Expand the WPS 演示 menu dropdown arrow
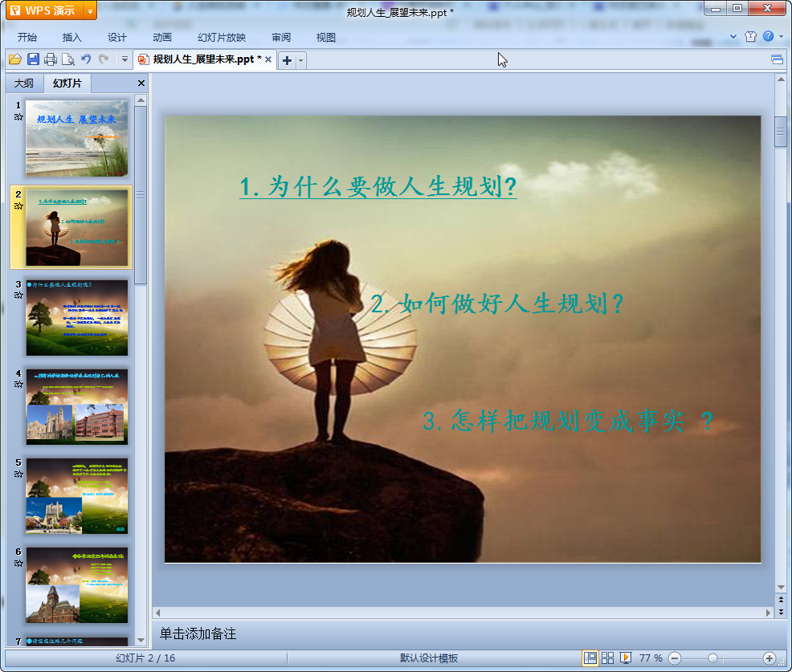The width and height of the screenshot is (792, 672). [91, 10]
